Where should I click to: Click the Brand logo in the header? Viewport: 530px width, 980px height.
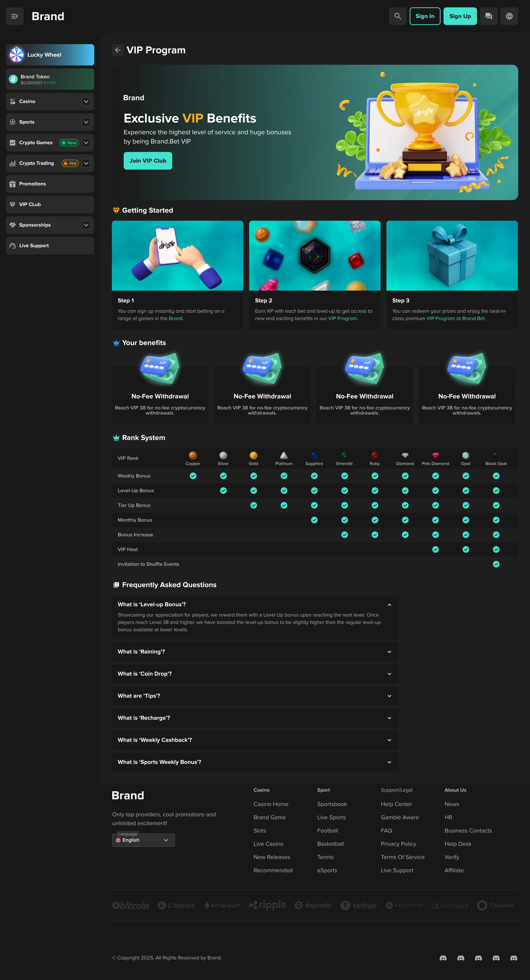pyautogui.click(x=48, y=16)
